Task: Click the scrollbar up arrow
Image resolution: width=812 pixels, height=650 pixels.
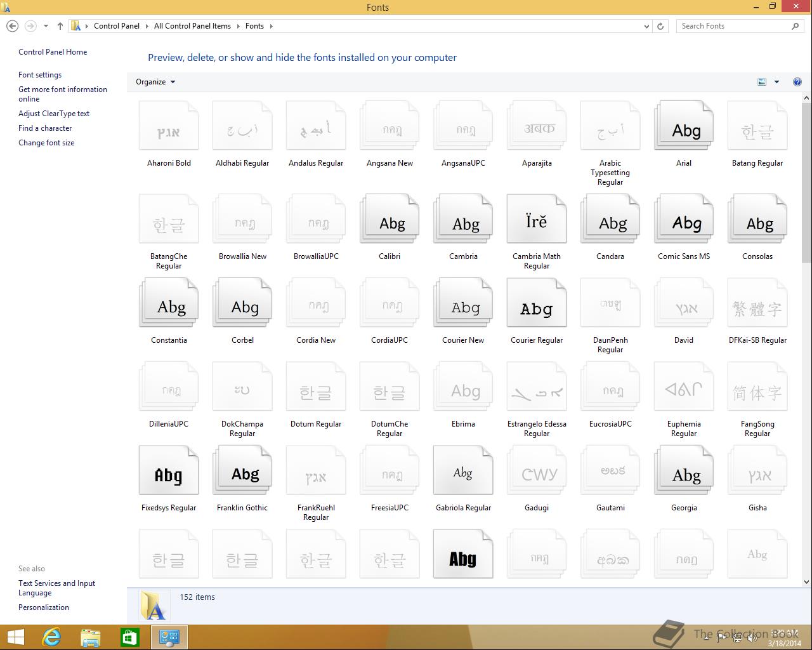Action: (x=807, y=98)
